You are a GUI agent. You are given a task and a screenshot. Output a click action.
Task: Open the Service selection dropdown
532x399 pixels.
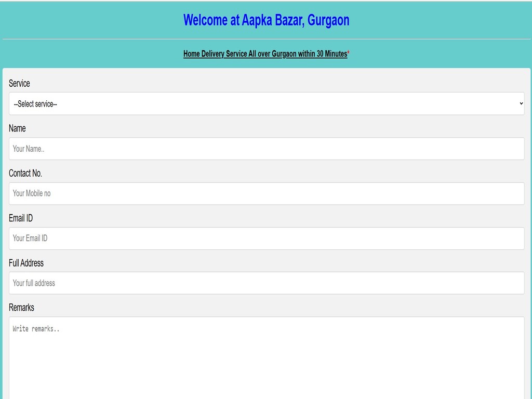tap(266, 104)
